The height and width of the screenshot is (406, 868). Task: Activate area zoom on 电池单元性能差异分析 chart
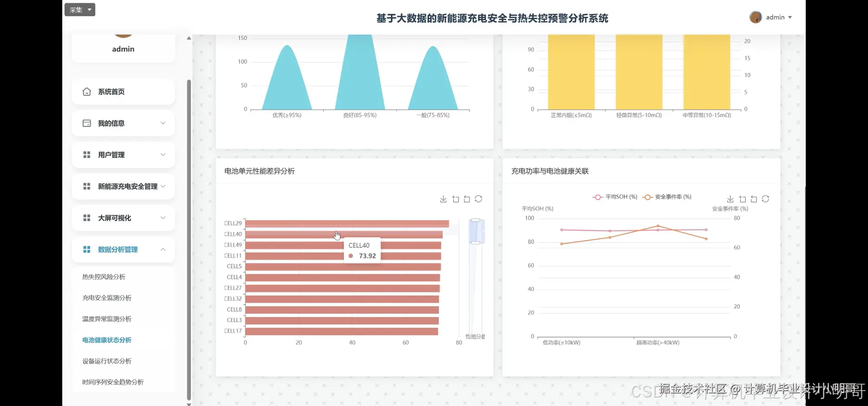pos(455,199)
